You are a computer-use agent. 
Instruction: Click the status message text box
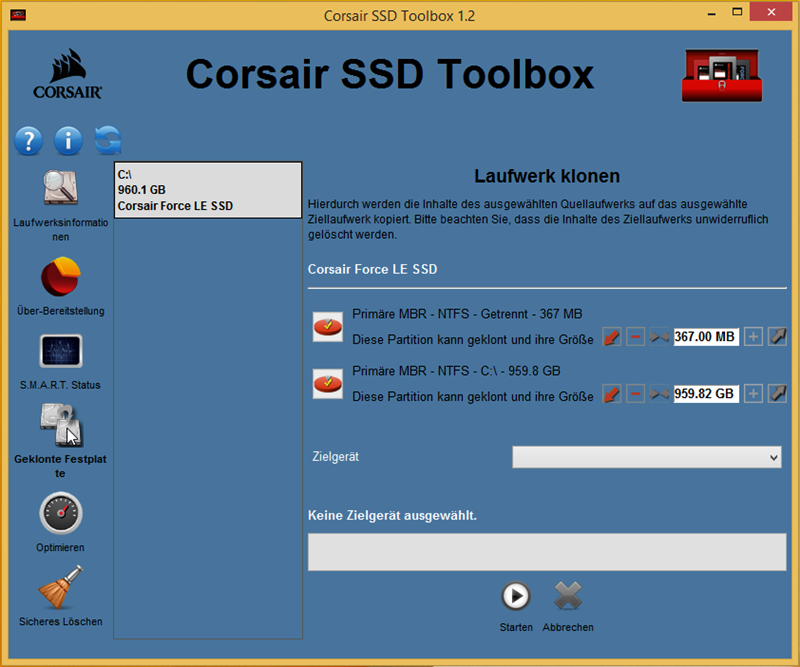pyautogui.click(x=547, y=552)
